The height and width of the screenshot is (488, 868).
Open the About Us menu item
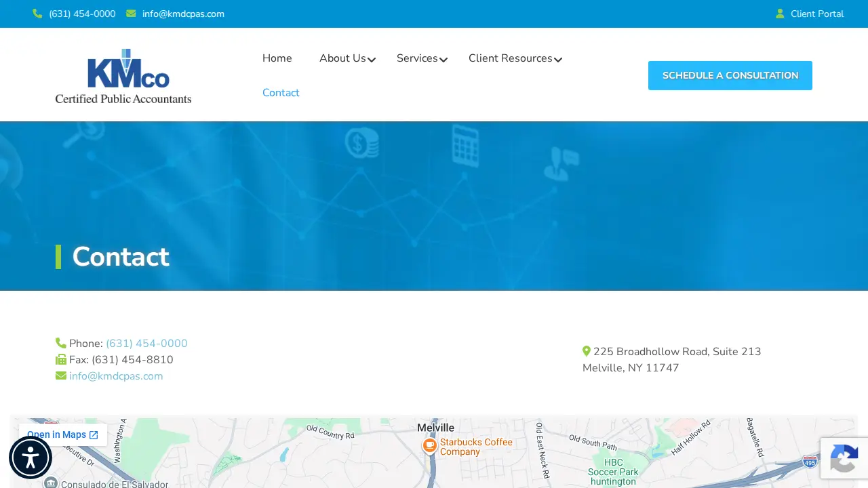342,58
